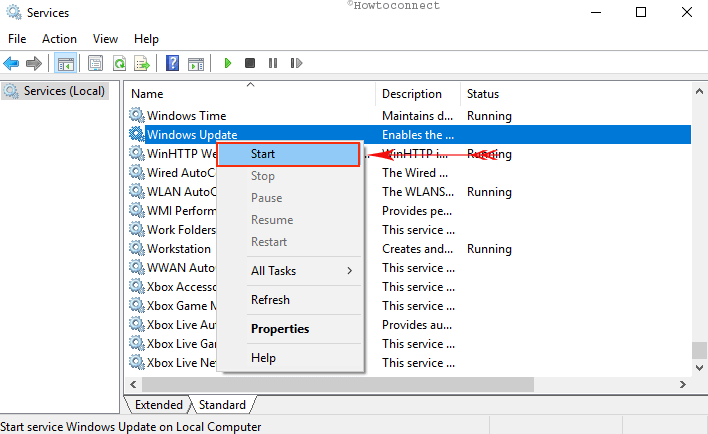Image resolution: width=708 pixels, height=434 pixels.
Task: Click the Restart Service toolbar icon
Action: [x=296, y=63]
